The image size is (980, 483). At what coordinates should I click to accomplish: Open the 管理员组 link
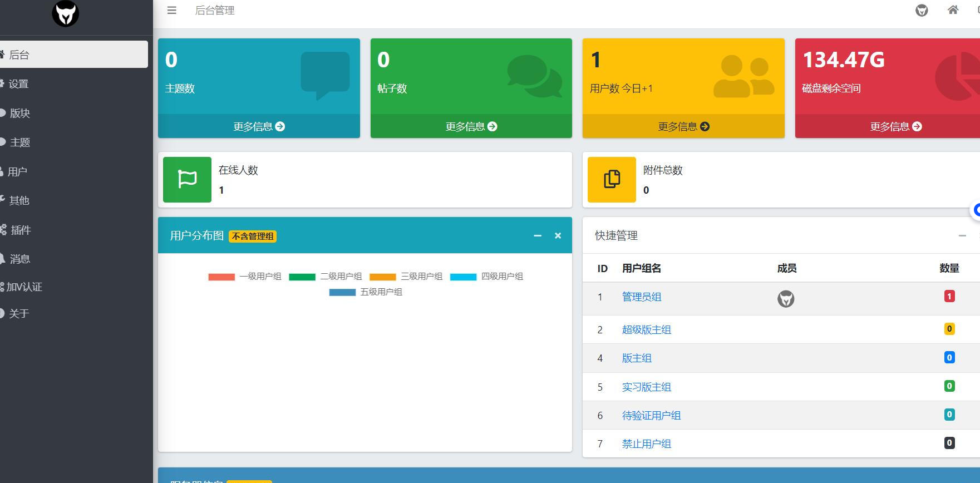642,297
